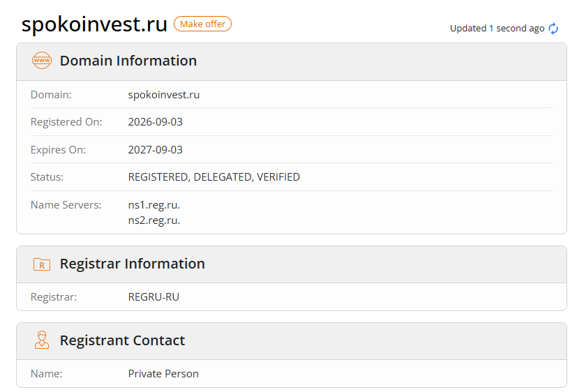This screenshot has width=577, height=392.
Task: Click the ns2.reg.ru. name server entry
Action: [154, 220]
